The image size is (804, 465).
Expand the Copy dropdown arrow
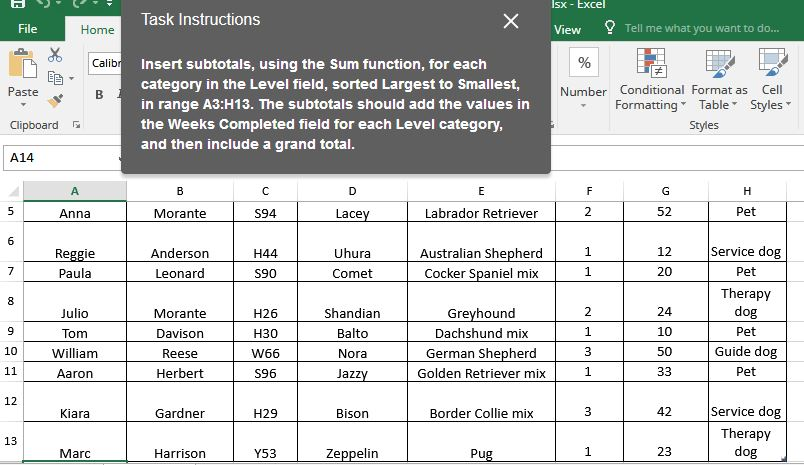coord(71,78)
